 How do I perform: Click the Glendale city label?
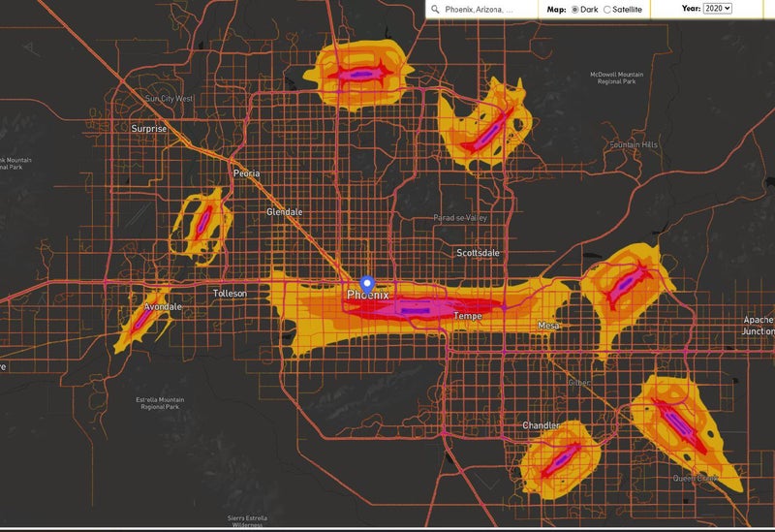[x=285, y=211]
